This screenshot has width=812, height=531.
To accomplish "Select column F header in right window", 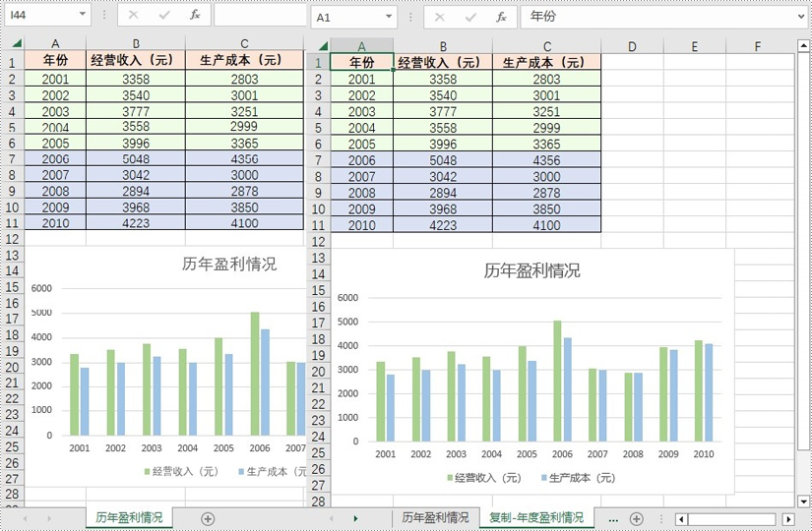I will (x=757, y=46).
